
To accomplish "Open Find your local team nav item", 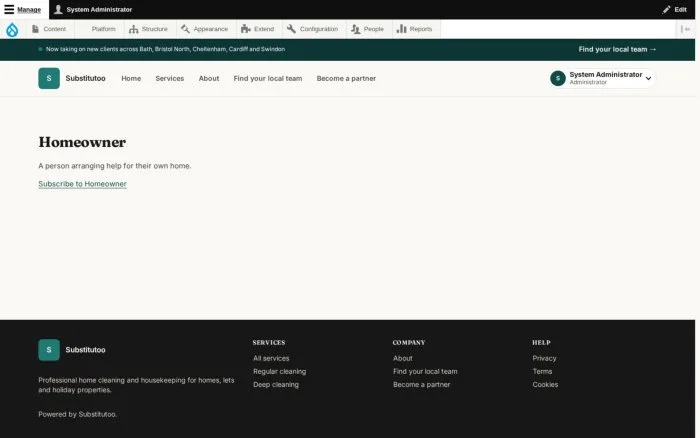I will coord(268,79).
